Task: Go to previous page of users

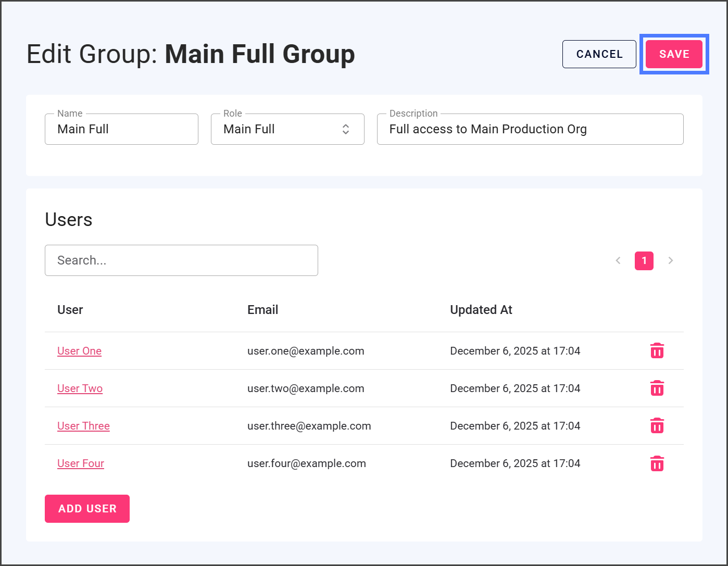Action: 618,260
